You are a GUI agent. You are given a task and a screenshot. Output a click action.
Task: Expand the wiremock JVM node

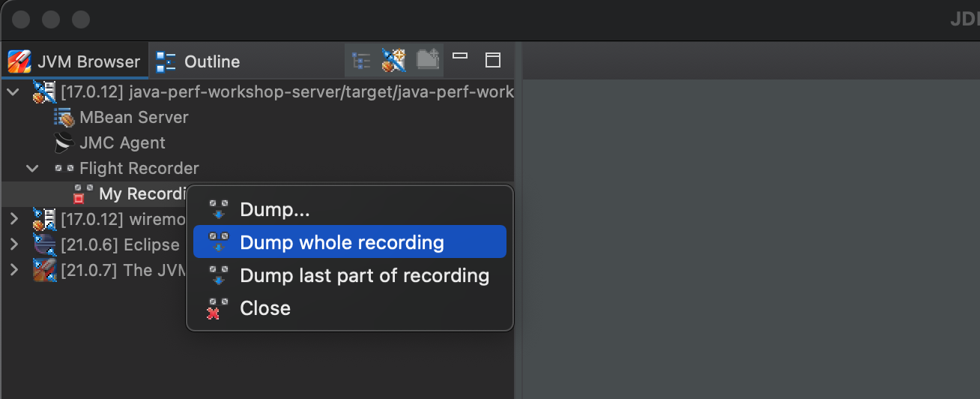coord(13,219)
